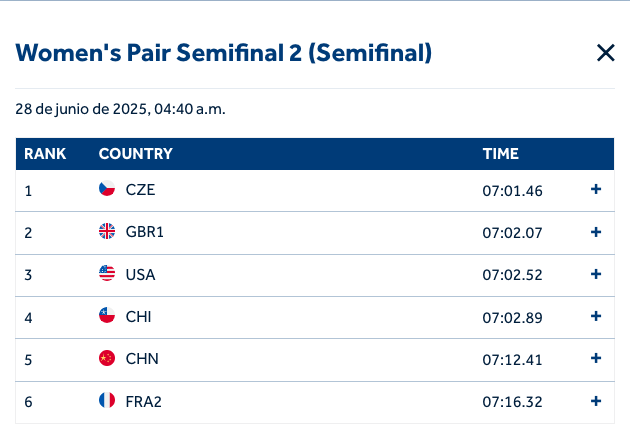This screenshot has height=437, width=630.
Task: Close the Women's Pair Semifinal 2 dialog
Action: pos(605,53)
